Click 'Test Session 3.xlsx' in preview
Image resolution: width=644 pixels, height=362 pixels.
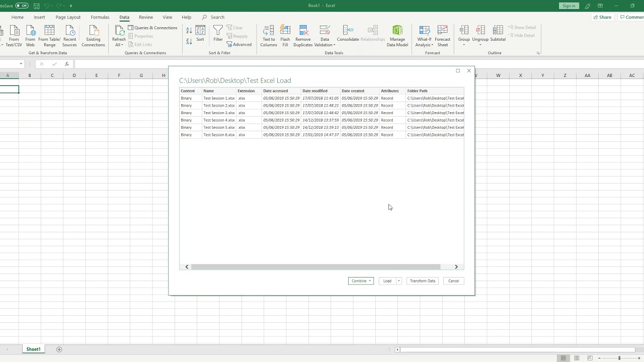[x=219, y=113]
